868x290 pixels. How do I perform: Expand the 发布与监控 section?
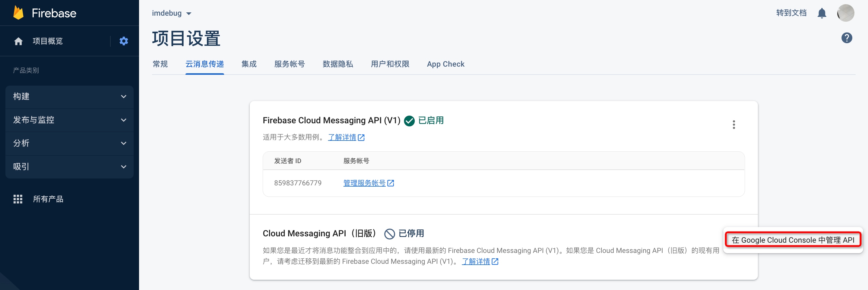(x=69, y=120)
